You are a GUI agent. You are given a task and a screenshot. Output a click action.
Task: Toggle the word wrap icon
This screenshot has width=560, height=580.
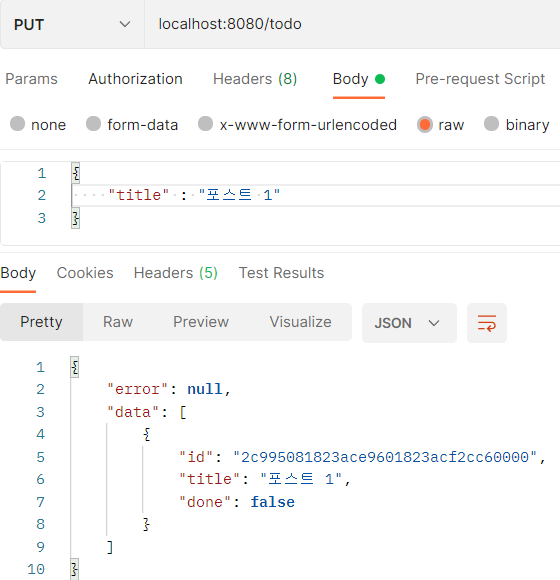(487, 323)
